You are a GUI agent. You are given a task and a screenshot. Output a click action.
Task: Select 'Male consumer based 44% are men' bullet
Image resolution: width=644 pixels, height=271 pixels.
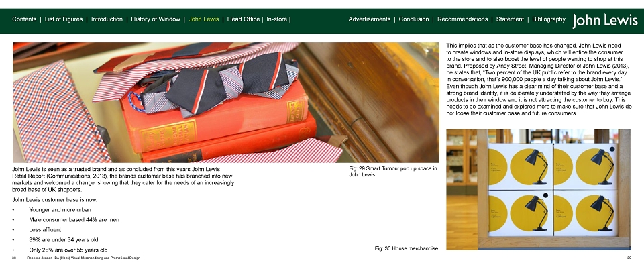click(74, 219)
